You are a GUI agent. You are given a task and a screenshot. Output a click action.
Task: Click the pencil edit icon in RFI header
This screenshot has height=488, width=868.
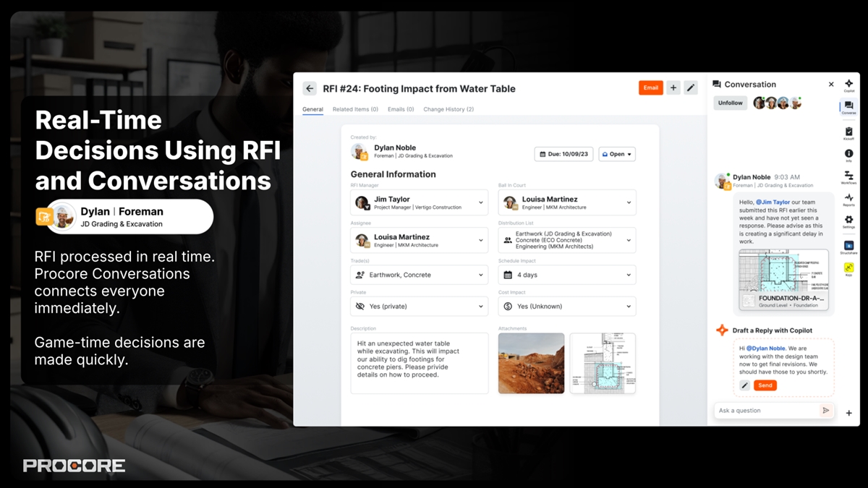click(x=691, y=88)
